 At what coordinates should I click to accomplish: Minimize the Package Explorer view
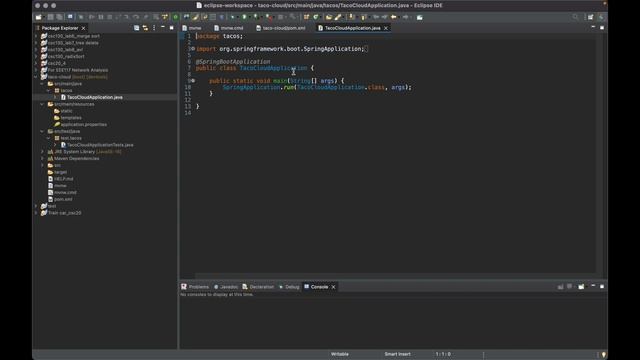(x=163, y=27)
